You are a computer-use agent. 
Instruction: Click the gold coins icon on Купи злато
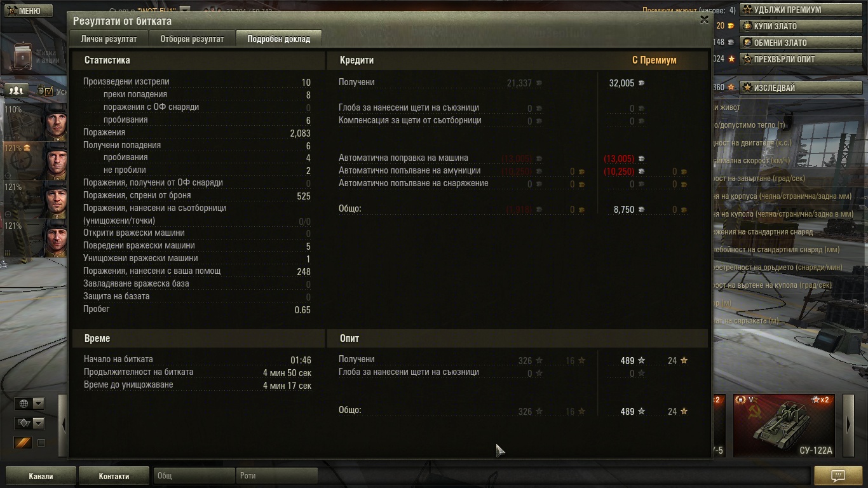click(x=748, y=26)
